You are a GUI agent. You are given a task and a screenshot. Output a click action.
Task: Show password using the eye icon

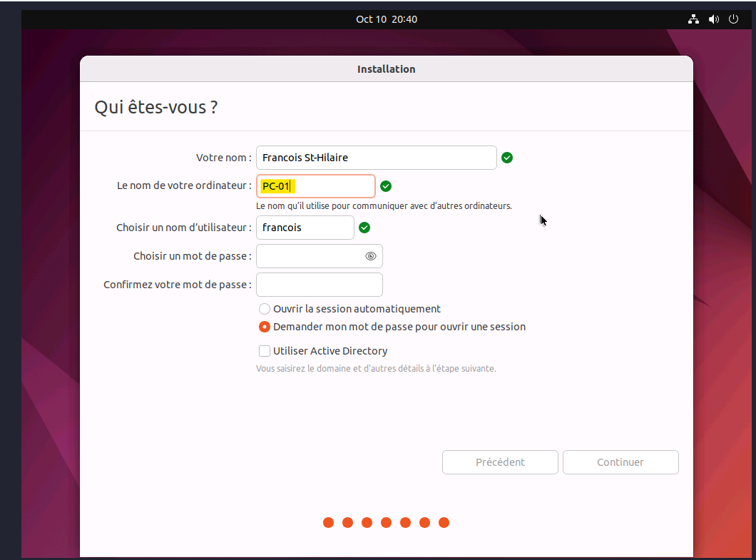tap(371, 256)
